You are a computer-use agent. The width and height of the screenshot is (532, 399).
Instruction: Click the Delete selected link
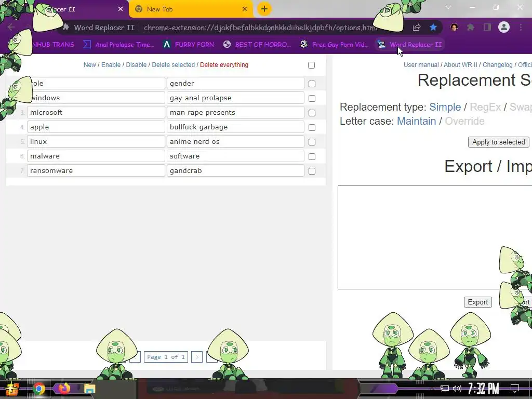point(174,65)
